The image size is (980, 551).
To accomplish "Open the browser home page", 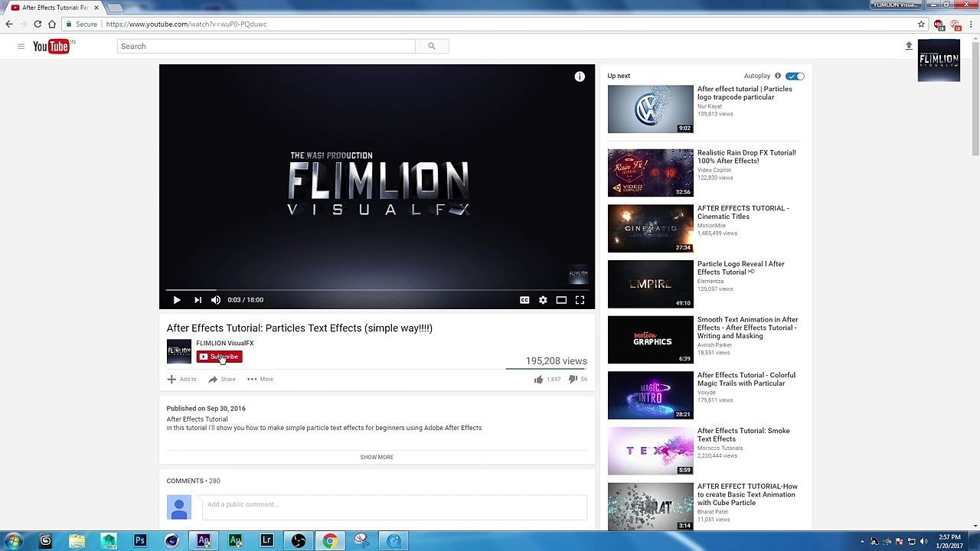I will (x=52, y=24).
